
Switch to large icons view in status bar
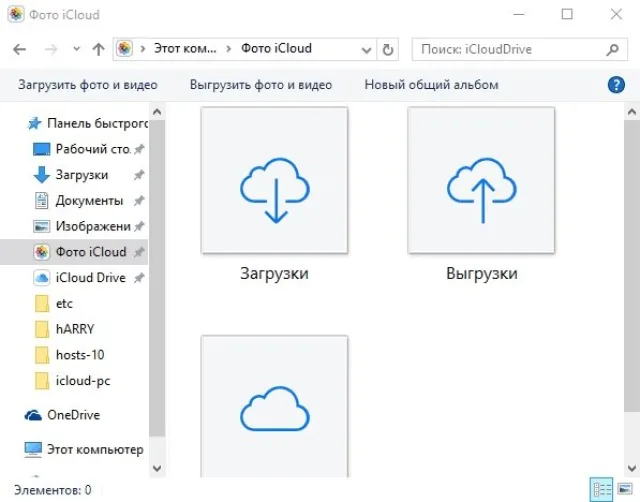pos(625,489)
